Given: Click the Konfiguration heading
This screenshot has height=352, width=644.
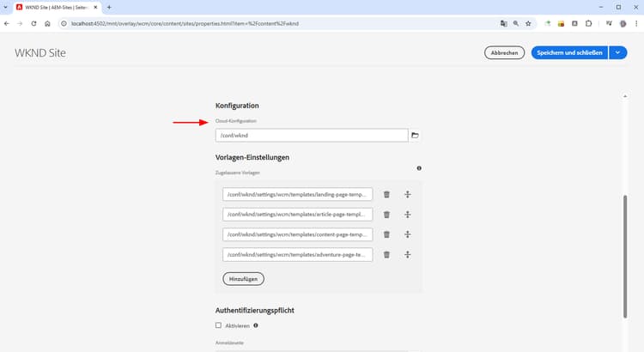Looking at the screenshot, I should click(237, 106).
